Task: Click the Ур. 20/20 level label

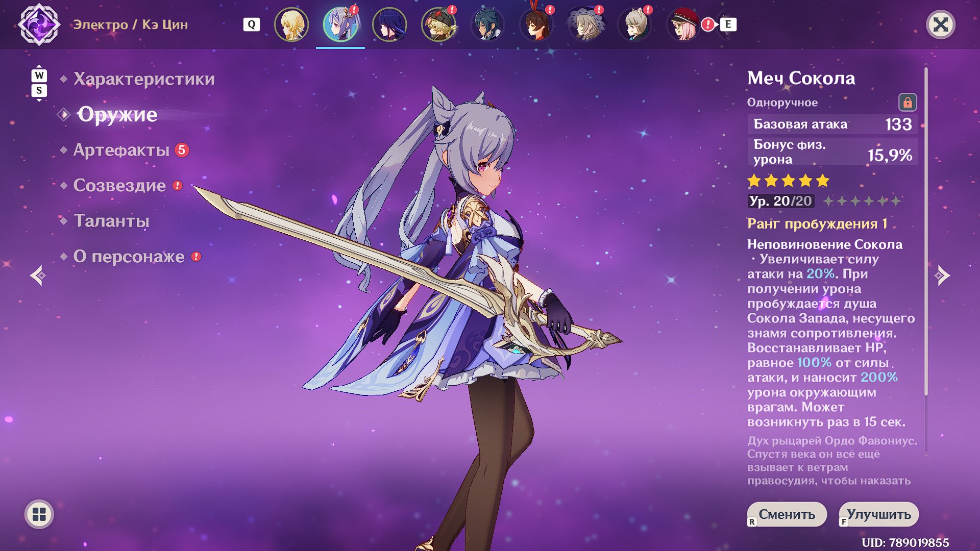Action: (x=781, y=201)
